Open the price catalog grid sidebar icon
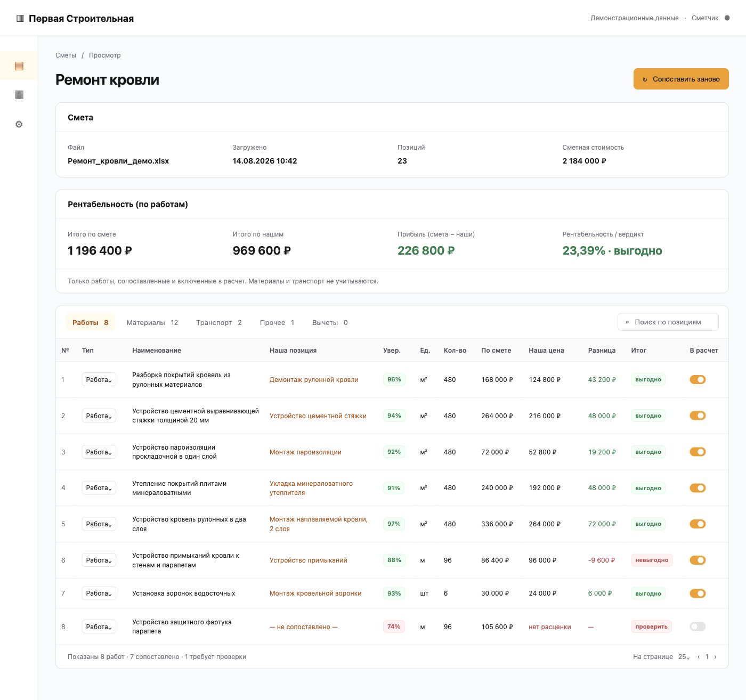This screenshot has width=746, height=700. coord(19,95)
